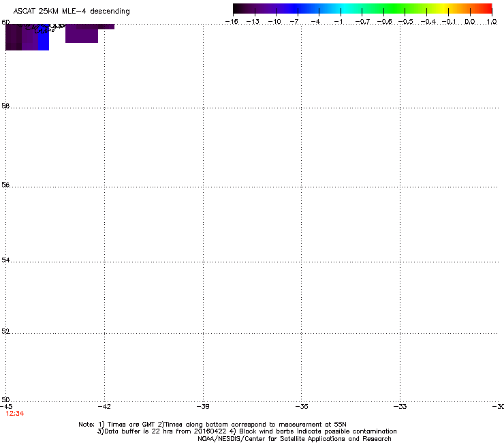Screen dimensions: 504x443
Task: Click the latitude label 54
Action: pos(5,260)
